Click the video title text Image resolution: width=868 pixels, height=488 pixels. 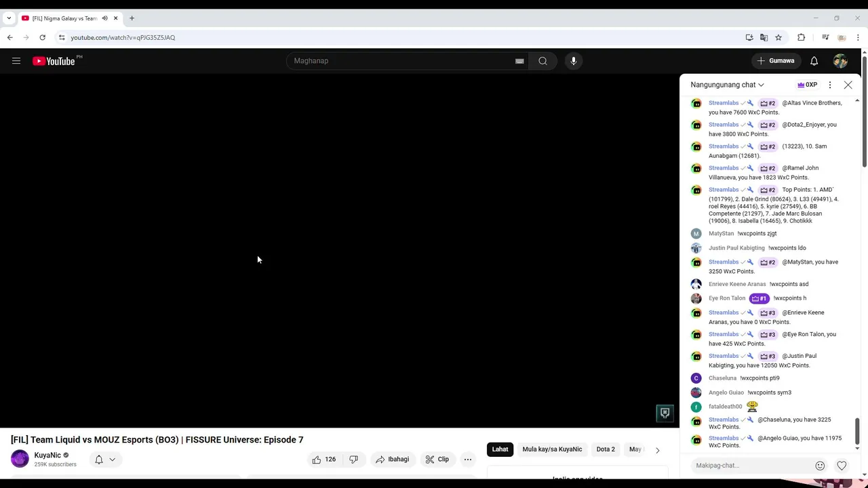(x=157, y=440)
